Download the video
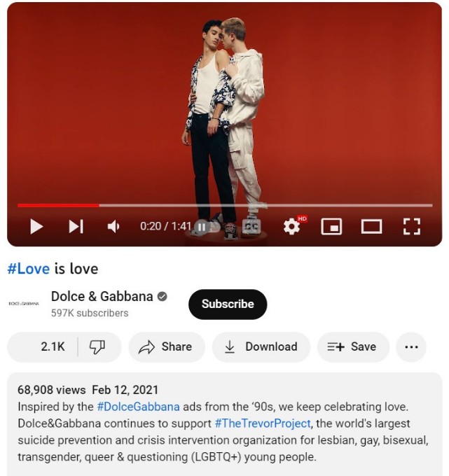The height and width of the screenshot is (476, 449). click(x=261, y=346)
